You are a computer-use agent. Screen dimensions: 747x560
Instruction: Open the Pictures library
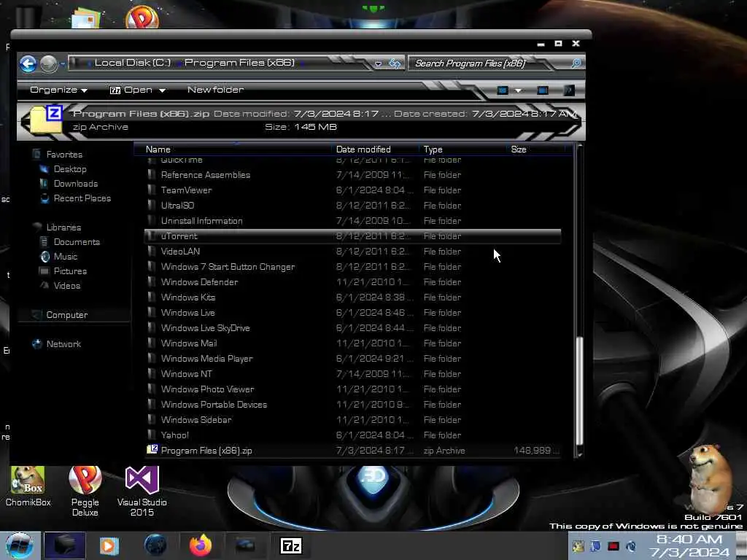click(x=70, y=271)
